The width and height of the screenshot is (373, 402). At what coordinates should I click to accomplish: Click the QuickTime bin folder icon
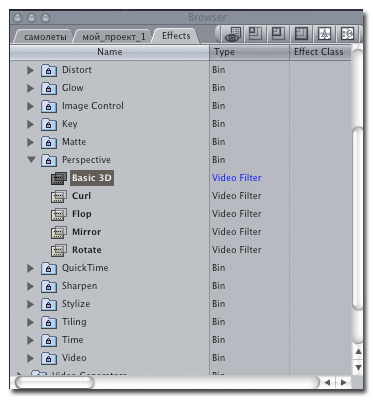click(x=49, y=268)
